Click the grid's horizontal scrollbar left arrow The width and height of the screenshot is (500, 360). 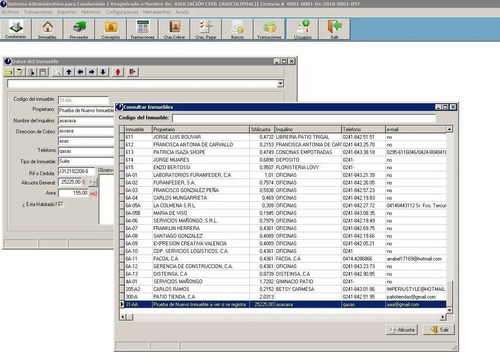tap(123, 317)
